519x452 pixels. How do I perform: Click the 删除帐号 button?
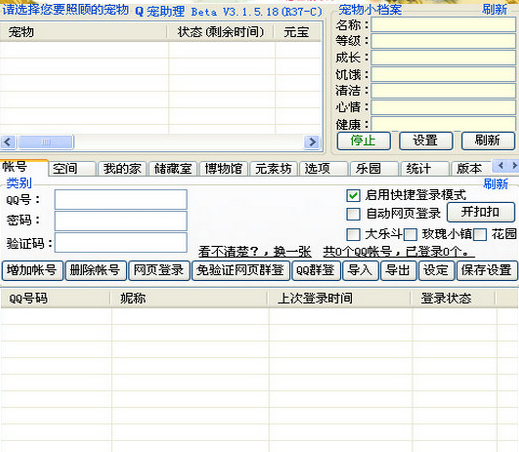96,270
